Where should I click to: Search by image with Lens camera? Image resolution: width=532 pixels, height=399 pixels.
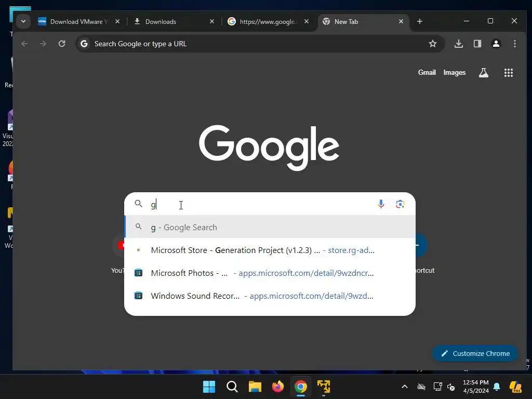(400, 204)
